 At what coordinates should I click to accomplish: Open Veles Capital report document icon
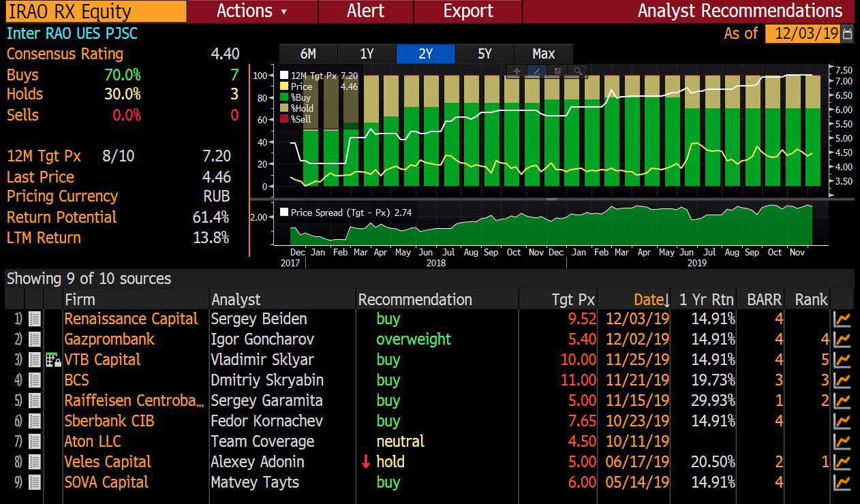pos(34,462)
